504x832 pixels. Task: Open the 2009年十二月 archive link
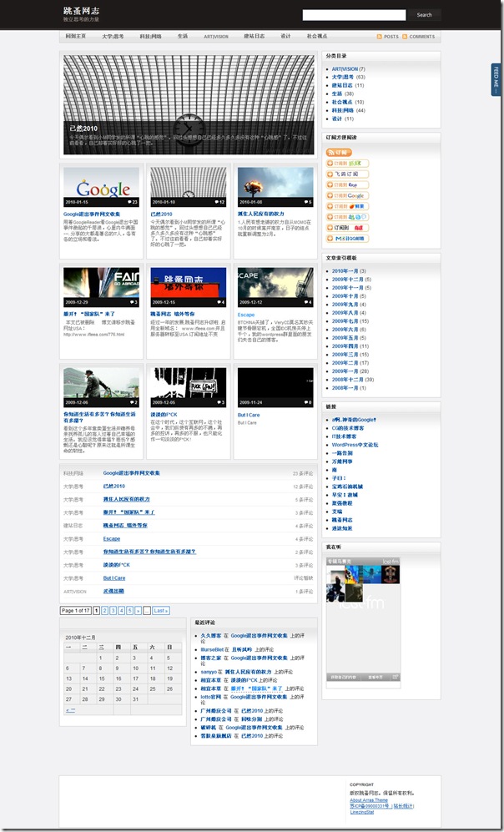point(347,279)
